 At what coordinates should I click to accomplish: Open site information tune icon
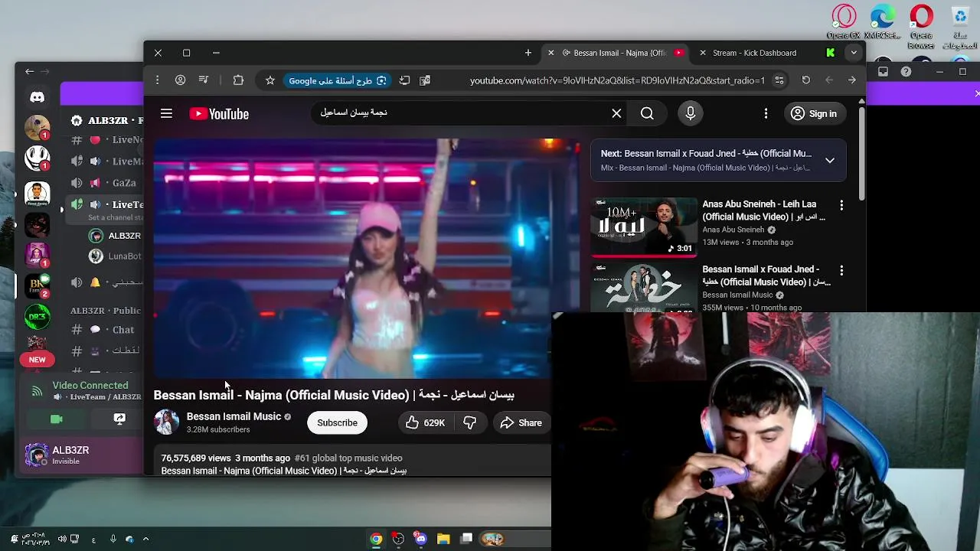point(779,80)
